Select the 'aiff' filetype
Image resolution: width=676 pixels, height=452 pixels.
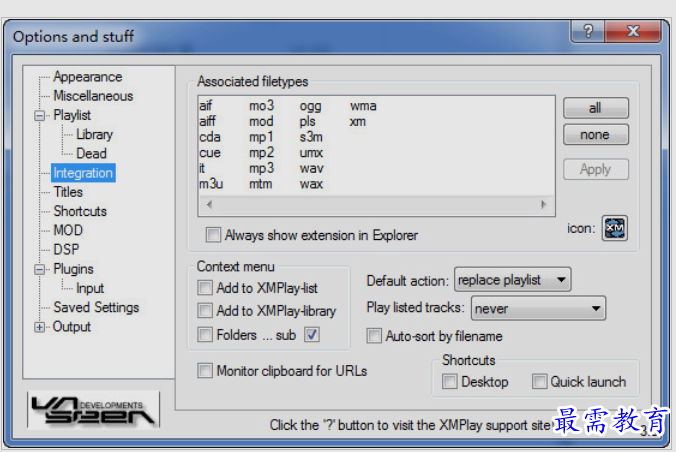coord(207,121)
